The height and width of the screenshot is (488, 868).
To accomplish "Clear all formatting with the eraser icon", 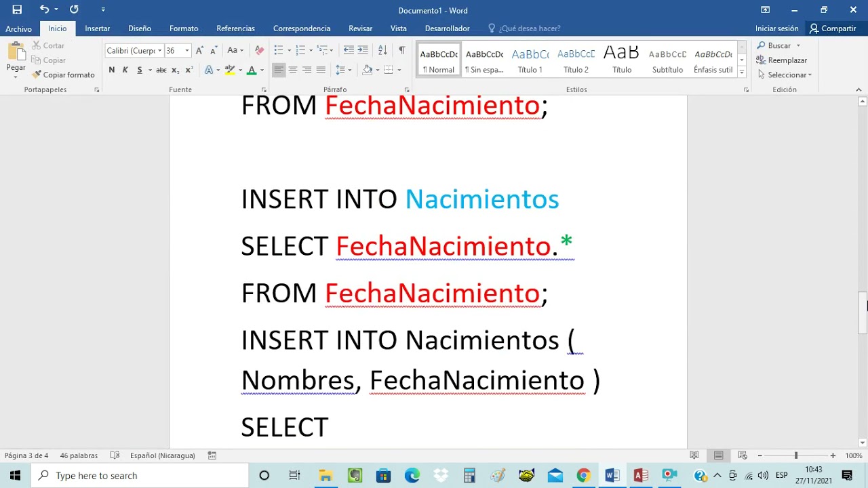I will click(x=259, y=51).
